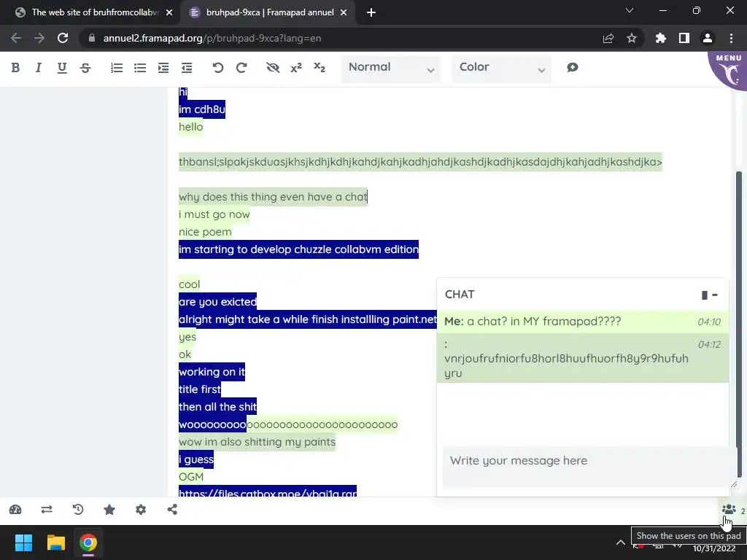
Task: Open a new browser tab
Action: click(x=371, y=12)
